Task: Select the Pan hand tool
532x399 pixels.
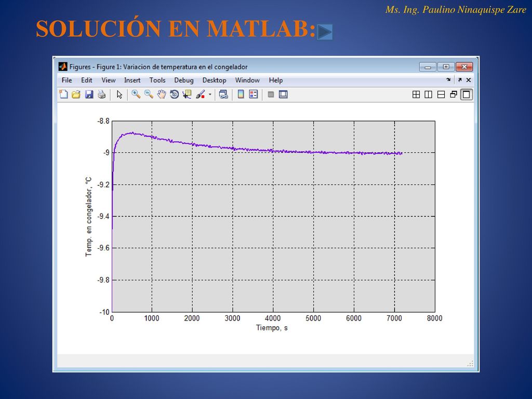Action: (x=162, y=95)
